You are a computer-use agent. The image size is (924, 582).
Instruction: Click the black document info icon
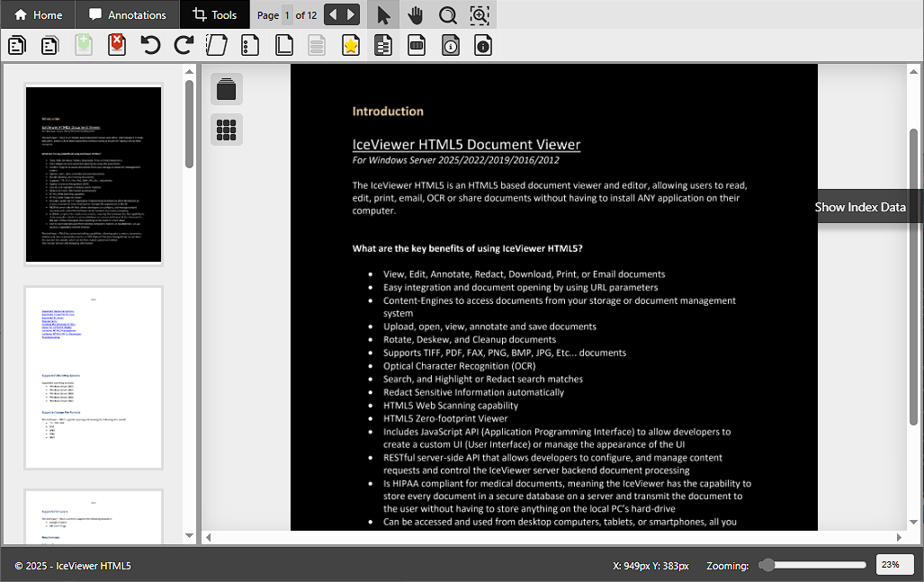[x=482, y=45]
